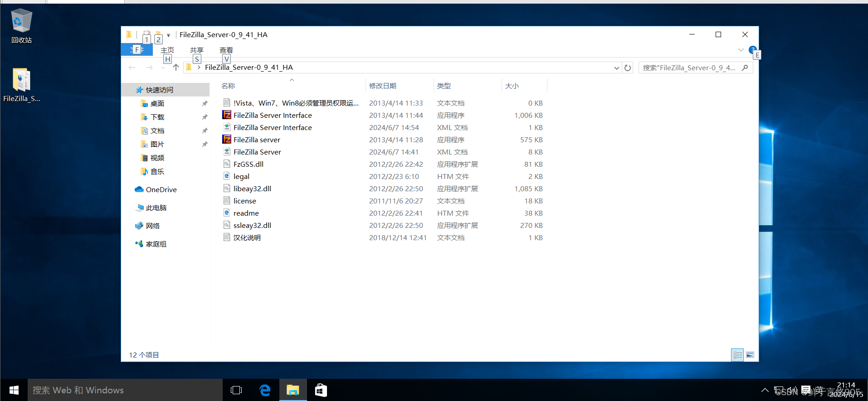Open the 文件 ribbon tab

[137, 50]
